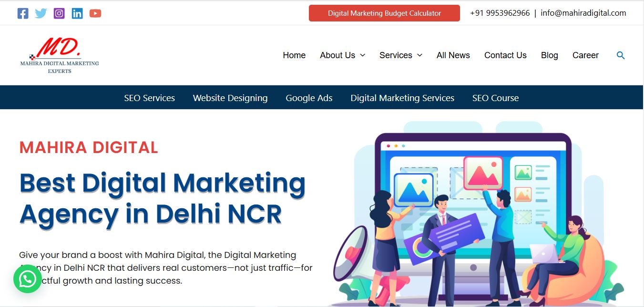
Task: Open the Home menu item
Action: (x=294, y=55)
